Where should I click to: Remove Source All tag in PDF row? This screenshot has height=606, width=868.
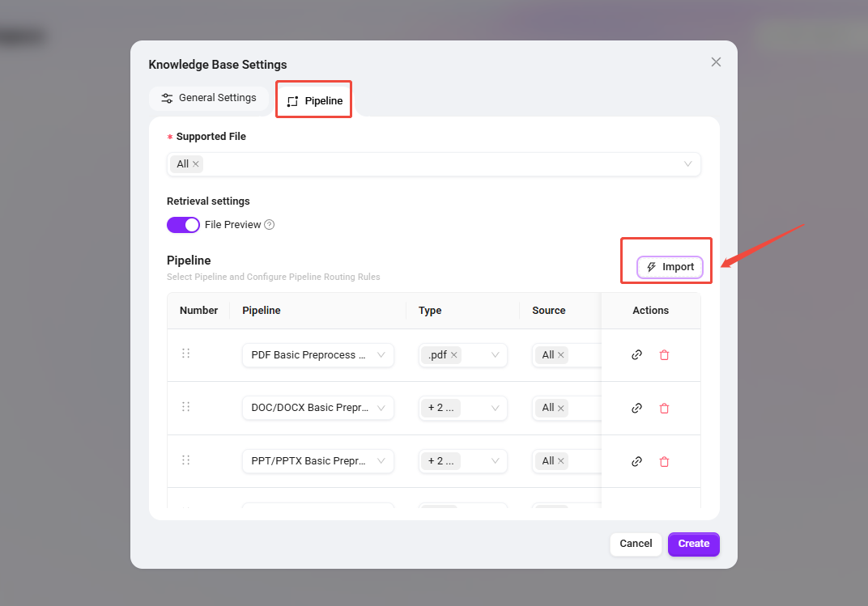[561, 355]
